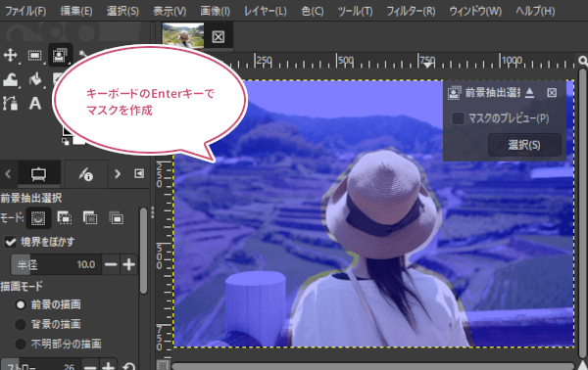Switch to the Tool Options tab

(38, 174)
